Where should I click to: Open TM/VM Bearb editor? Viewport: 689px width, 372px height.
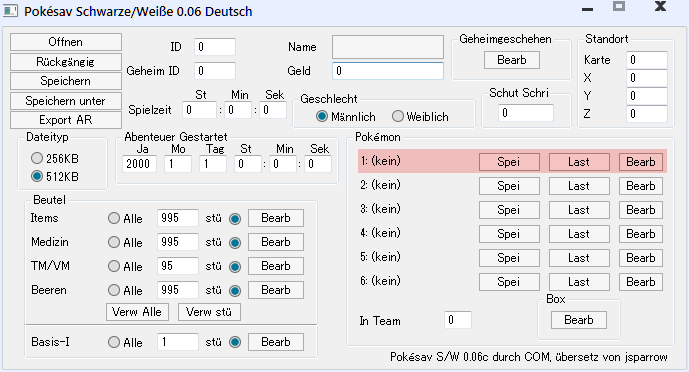276,266
